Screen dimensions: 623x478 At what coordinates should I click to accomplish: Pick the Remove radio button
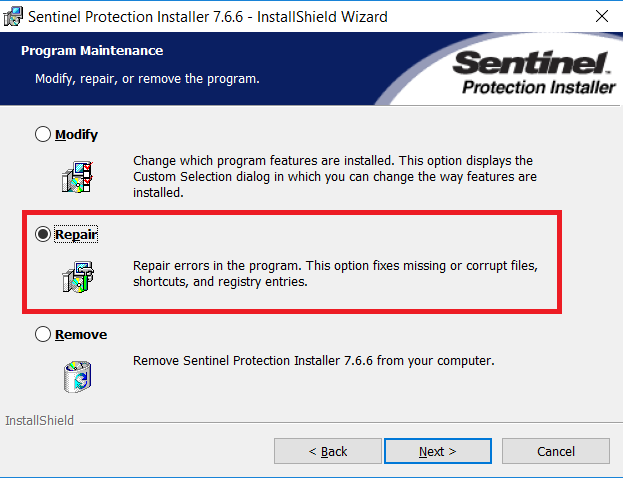[x=43, y=334]
